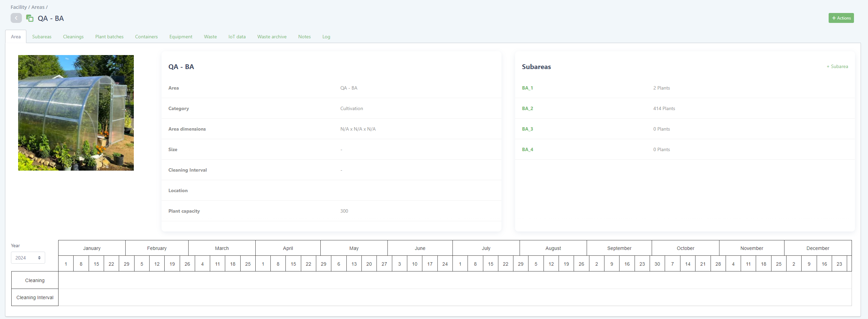Open subarea BA_2 with 414 plants
This screenshot has height=319, width=868.
click(527, 108)
